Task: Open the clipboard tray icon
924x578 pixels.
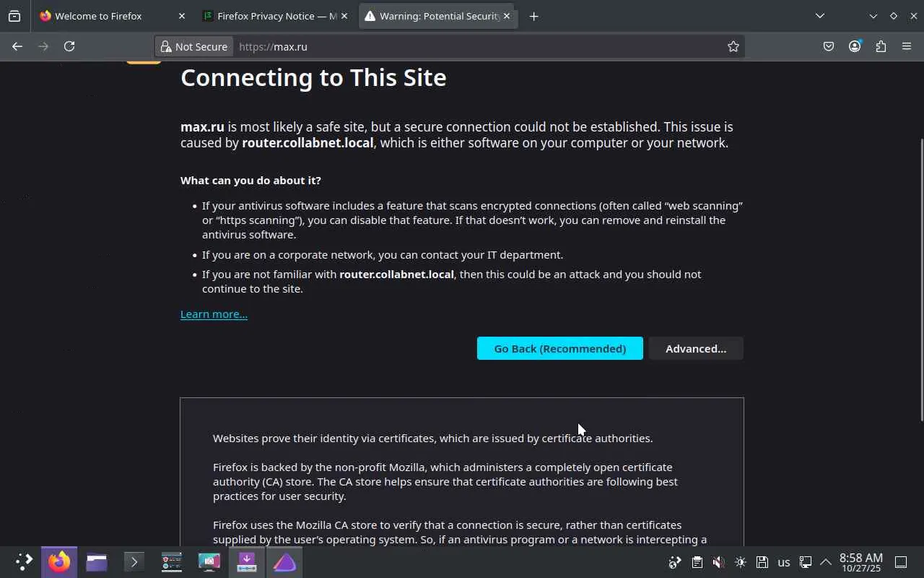Action: pos(697,562)
